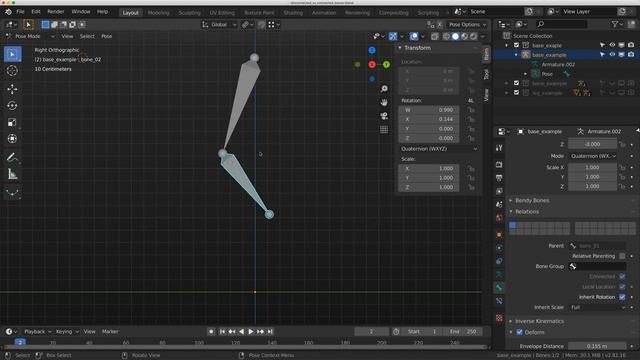Viewport: 640px width, 360px height.
Task: Jump to the timeline start frame
Action: click(x=222, y=331)
